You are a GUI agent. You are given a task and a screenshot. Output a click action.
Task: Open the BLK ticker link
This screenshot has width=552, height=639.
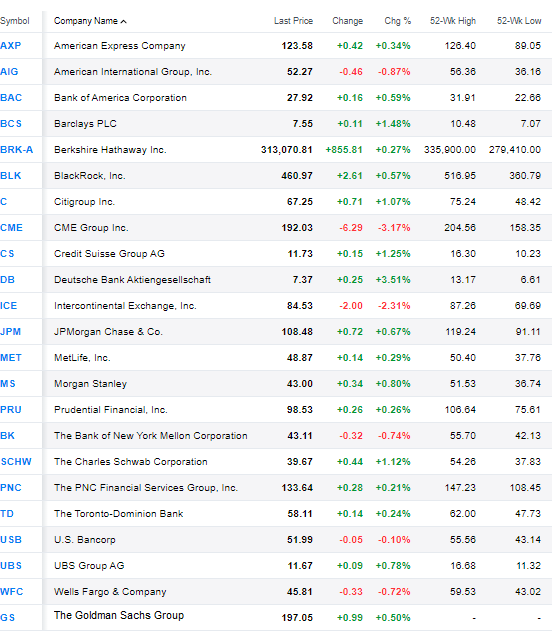coord(11,176)
